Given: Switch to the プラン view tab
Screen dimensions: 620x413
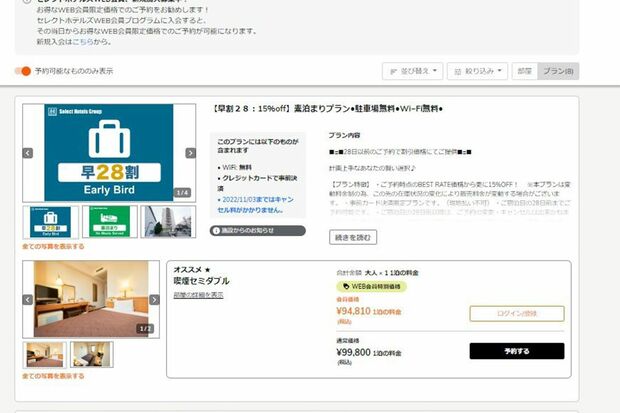Looking at the screenshot, I should pos(558,71).
